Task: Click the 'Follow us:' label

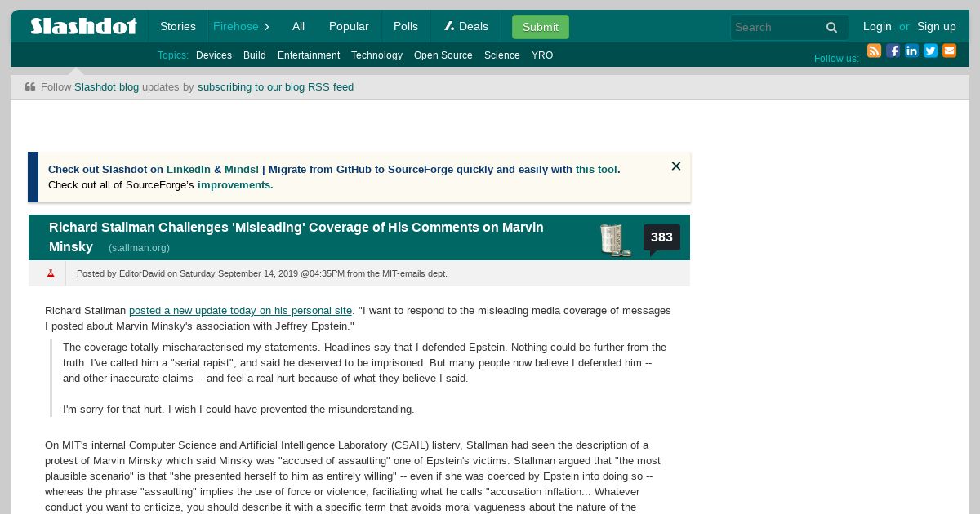Action: 836,59
